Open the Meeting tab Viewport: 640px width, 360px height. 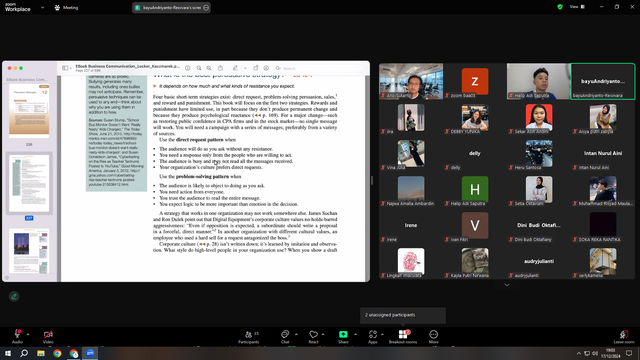point(67,7)
